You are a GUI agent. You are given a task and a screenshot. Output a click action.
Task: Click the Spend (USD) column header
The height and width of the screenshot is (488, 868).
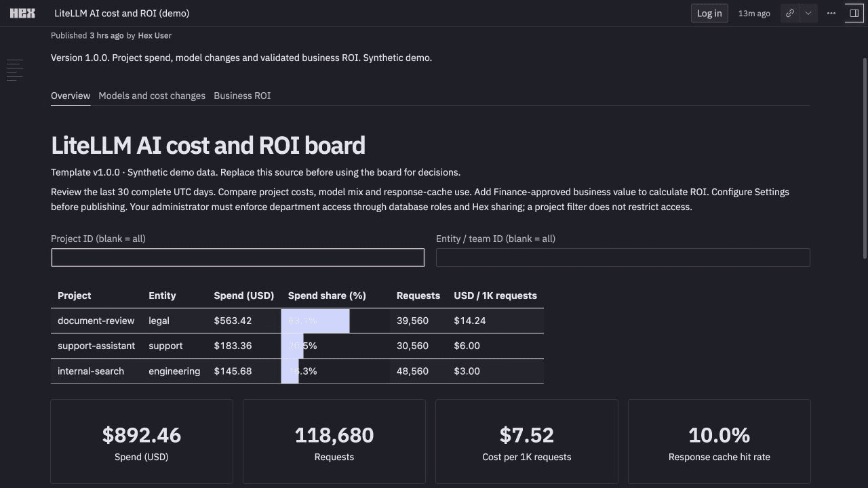pos(244,296)
